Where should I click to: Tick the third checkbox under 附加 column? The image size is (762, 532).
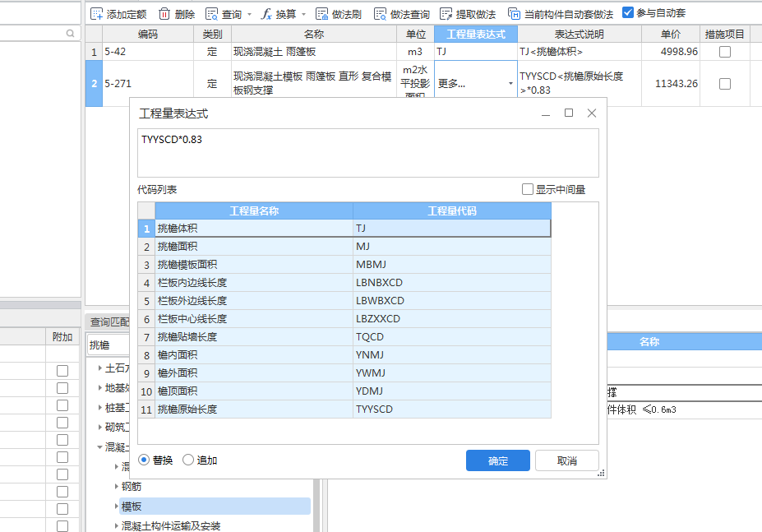[62, 405]
